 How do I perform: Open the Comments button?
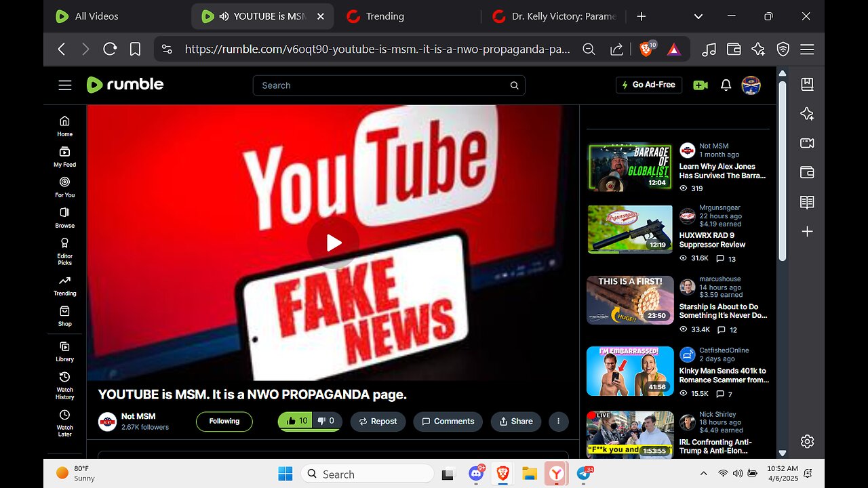(x=448, y=422)
